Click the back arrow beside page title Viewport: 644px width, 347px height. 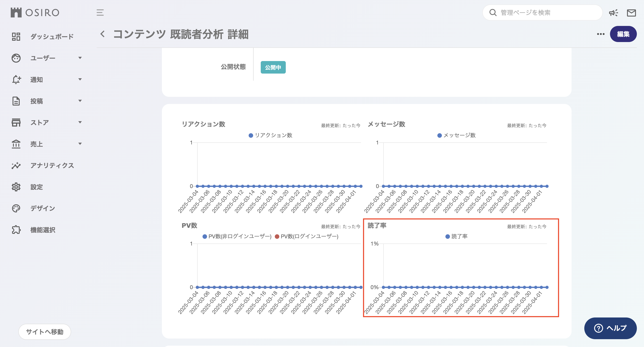click(102, 34)
